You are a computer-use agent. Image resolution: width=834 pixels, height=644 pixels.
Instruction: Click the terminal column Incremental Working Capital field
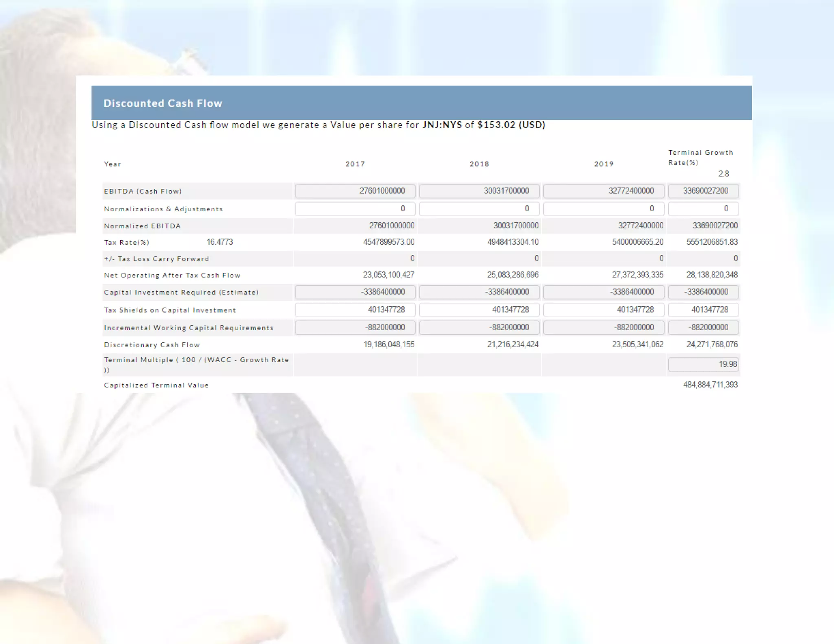tap(703, 327)
